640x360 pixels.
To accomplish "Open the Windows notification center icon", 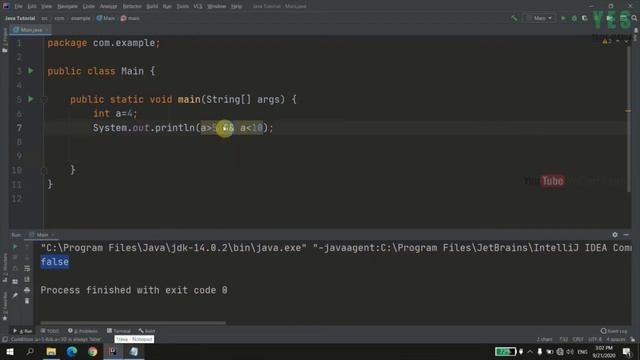I will coord(627,351).
